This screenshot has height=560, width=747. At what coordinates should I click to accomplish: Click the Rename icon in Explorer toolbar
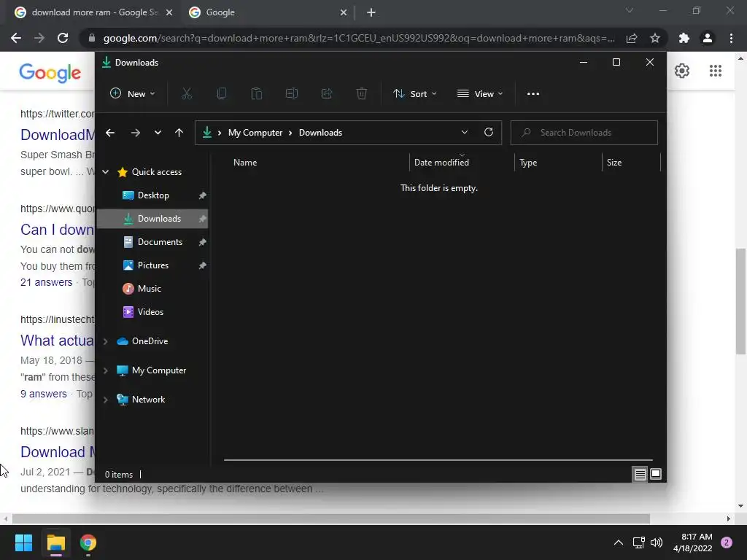coord(292,94)
